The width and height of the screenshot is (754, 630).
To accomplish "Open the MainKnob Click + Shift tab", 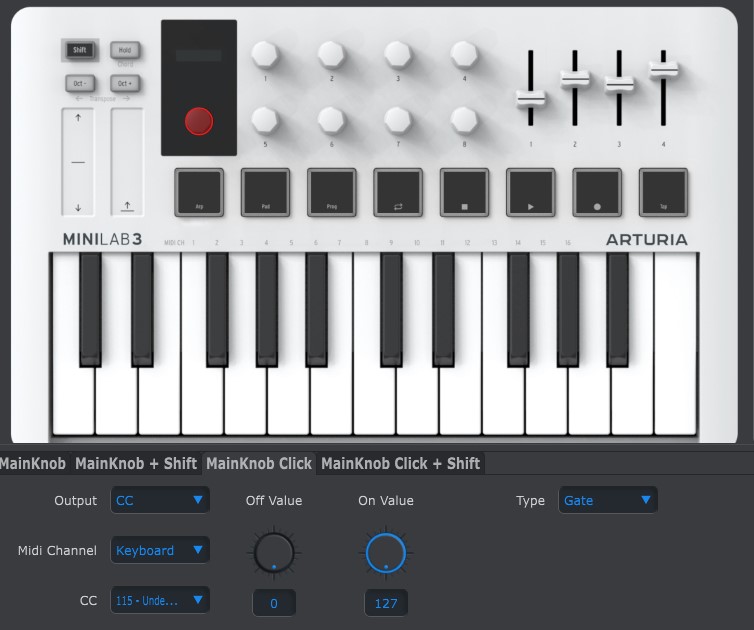I will click(401, 464).
